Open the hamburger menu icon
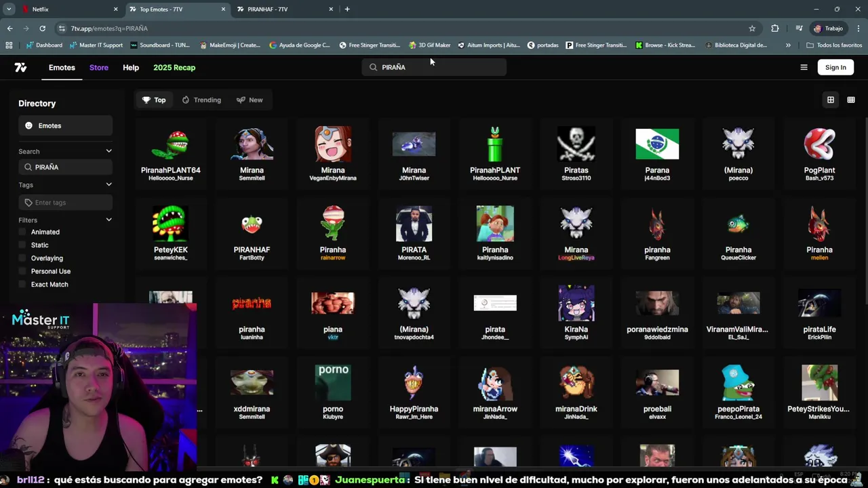The width and height of the screenshot is (868, 488). (x=804, y=67)
